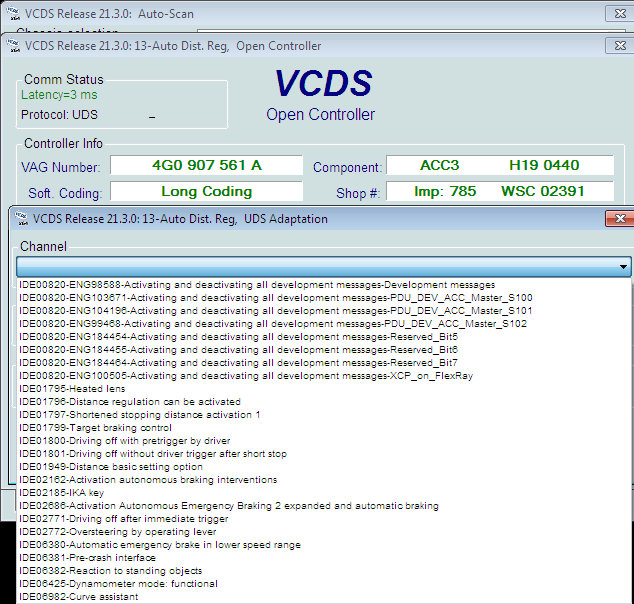The height and width of the screenshot is (604, 634).
Task: Pick IDE06380-Automatic emergency brake in lower speed range
Action: (323, 545)
